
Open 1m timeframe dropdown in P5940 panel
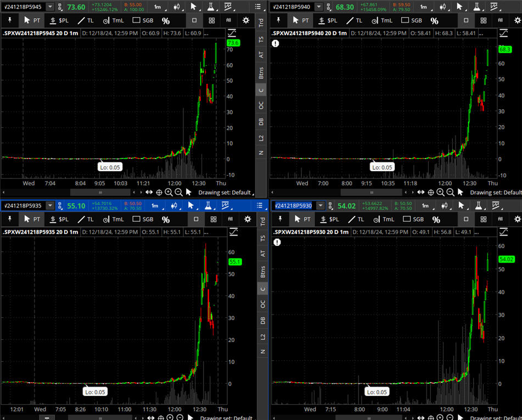[425, 7]
